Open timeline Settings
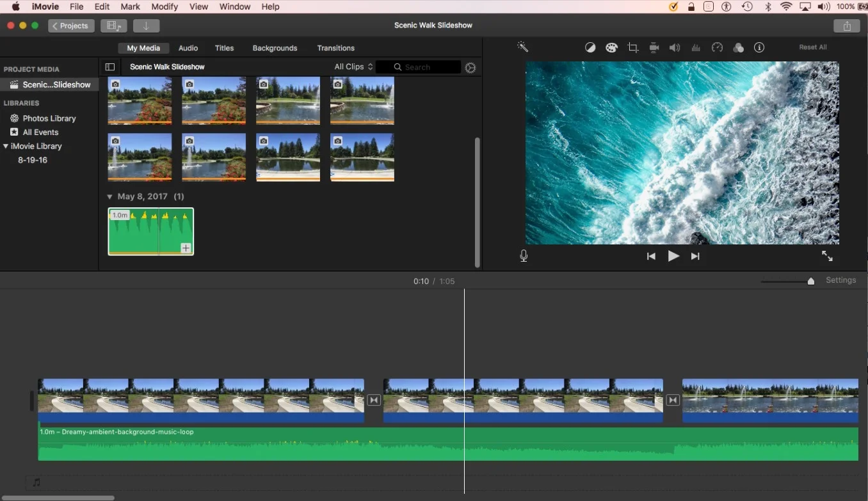This screenshot has height=501, width=868. (x=840, y=280)
